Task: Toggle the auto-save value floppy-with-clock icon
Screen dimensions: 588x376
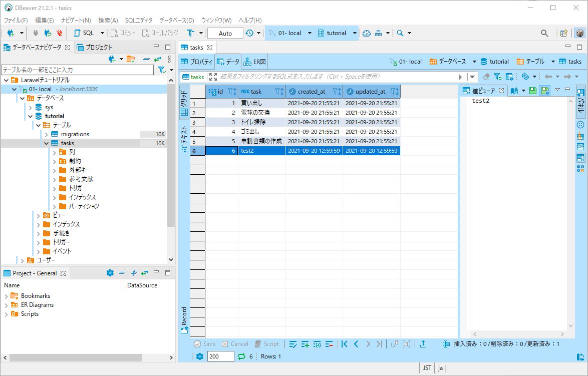Action: 545,90
